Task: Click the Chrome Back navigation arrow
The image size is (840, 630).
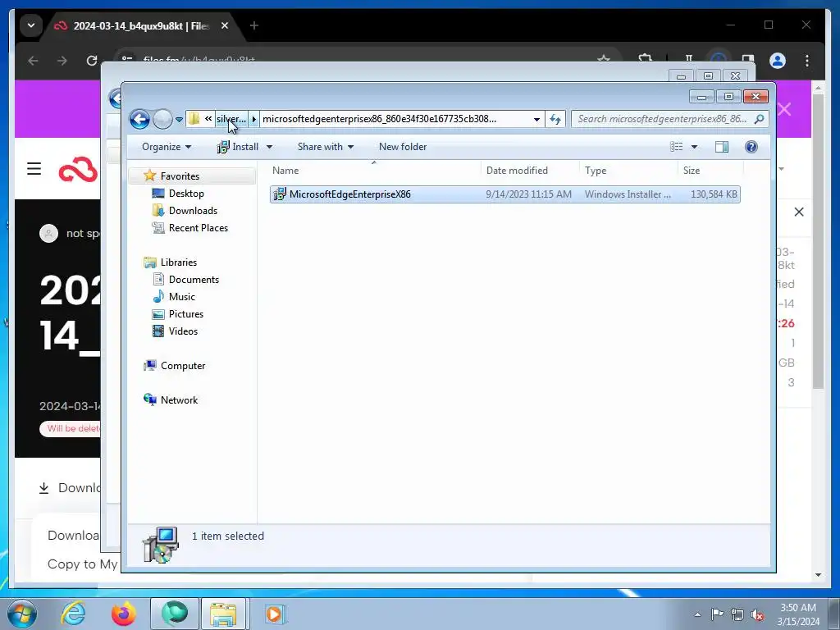Action: [33, 61]
